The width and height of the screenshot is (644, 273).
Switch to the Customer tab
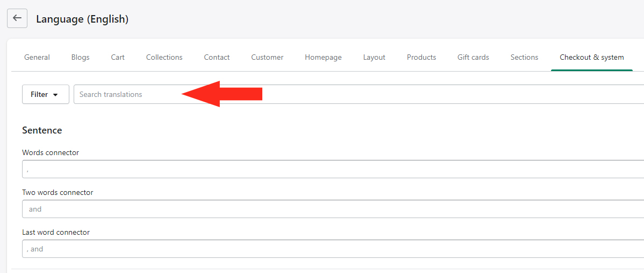coord(267,57)
